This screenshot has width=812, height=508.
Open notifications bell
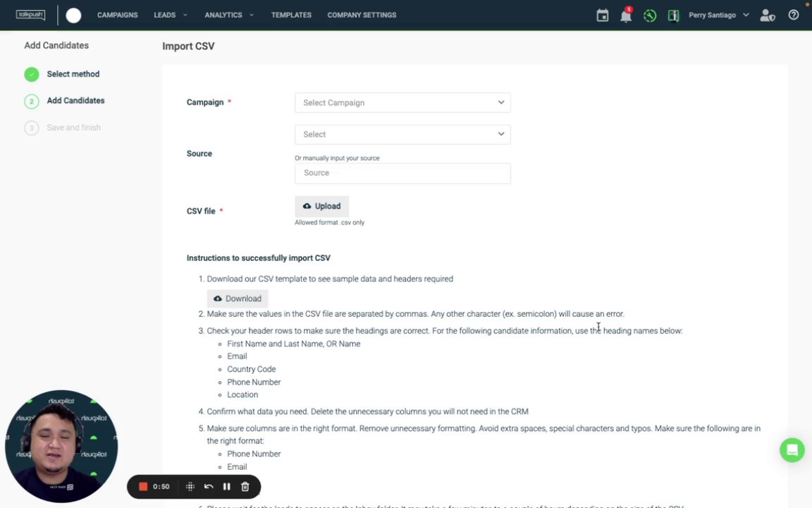626,16
